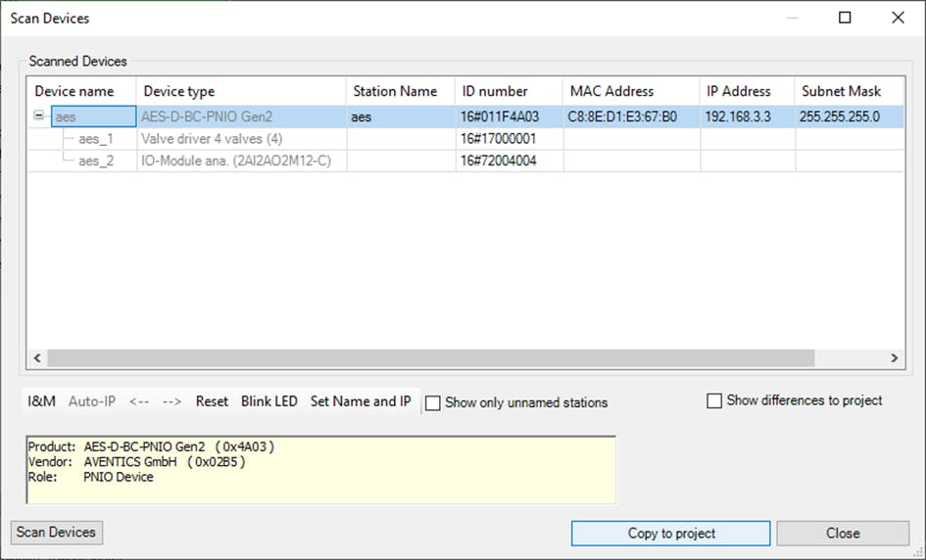This screenshot has width=926, height=560.
Task: Check Show differences to project
Action: (714, 400)
